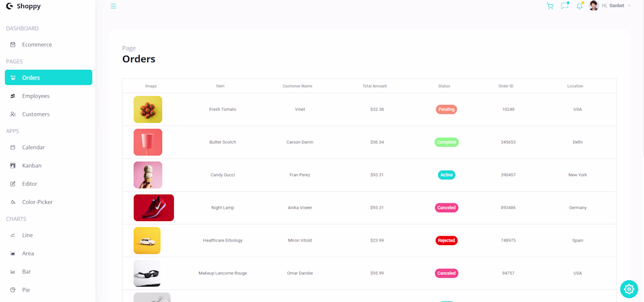The height and width of the screenshot is (302, 644).
Task: Select the amount $32.38
Action: [377, 110]
